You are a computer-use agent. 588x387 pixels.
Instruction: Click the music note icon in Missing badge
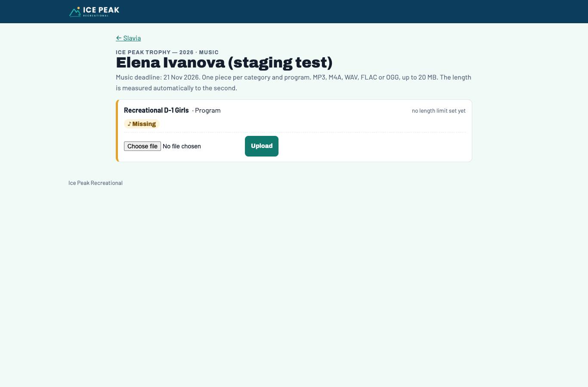click(x=129, y=124)
